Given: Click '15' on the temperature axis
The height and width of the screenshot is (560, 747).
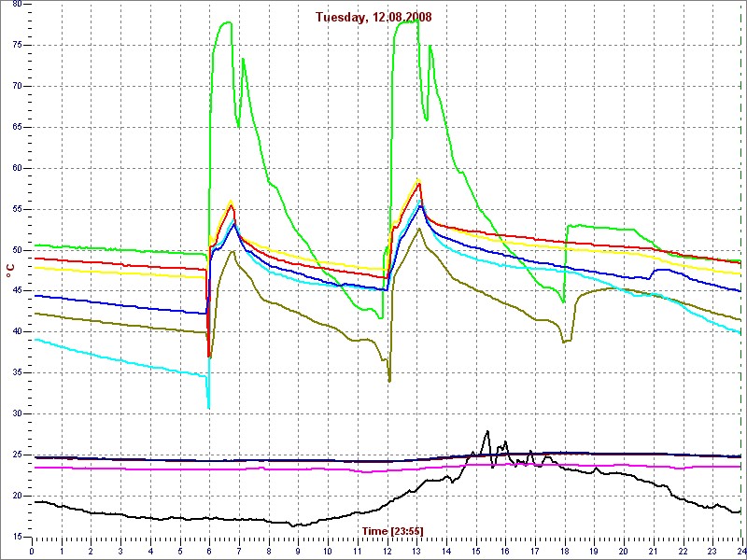Looking at the screenshot, I should (17, 537).
